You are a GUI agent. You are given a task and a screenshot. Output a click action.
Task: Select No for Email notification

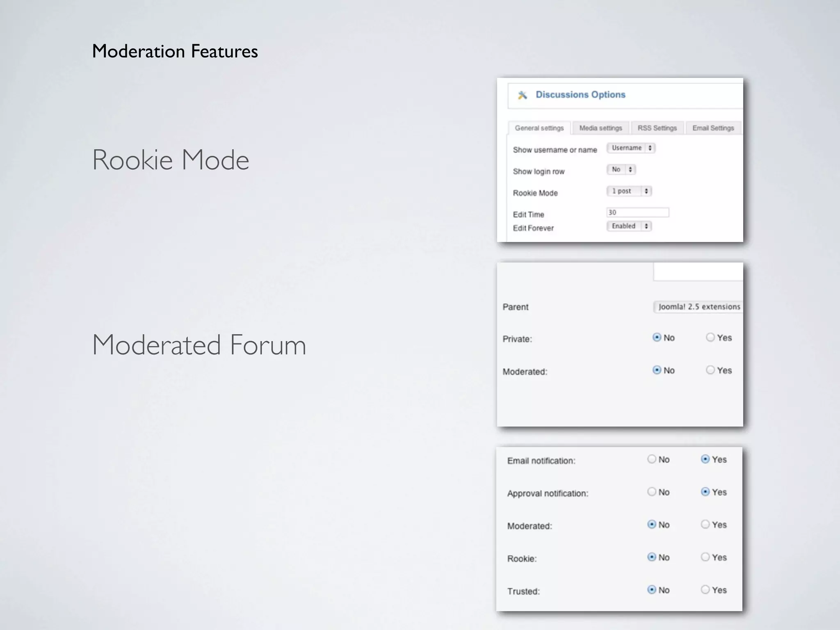652,459
